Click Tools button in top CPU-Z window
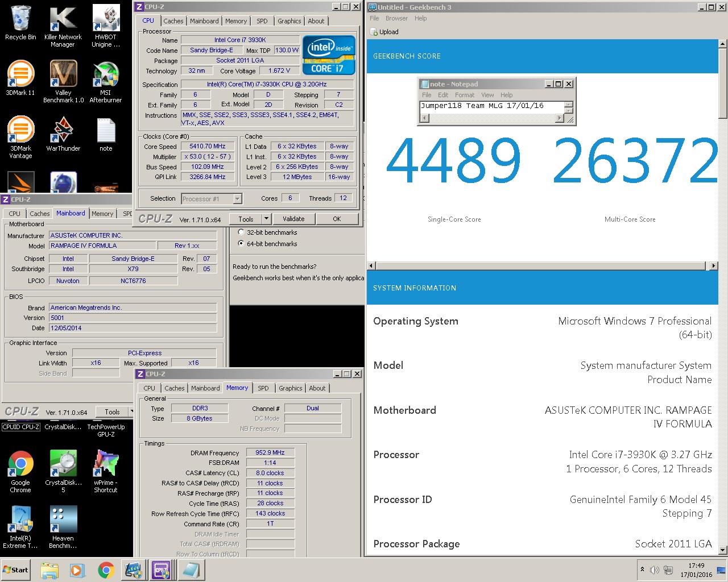The width and height of the screenshot is (728, 582). (246, 219)
